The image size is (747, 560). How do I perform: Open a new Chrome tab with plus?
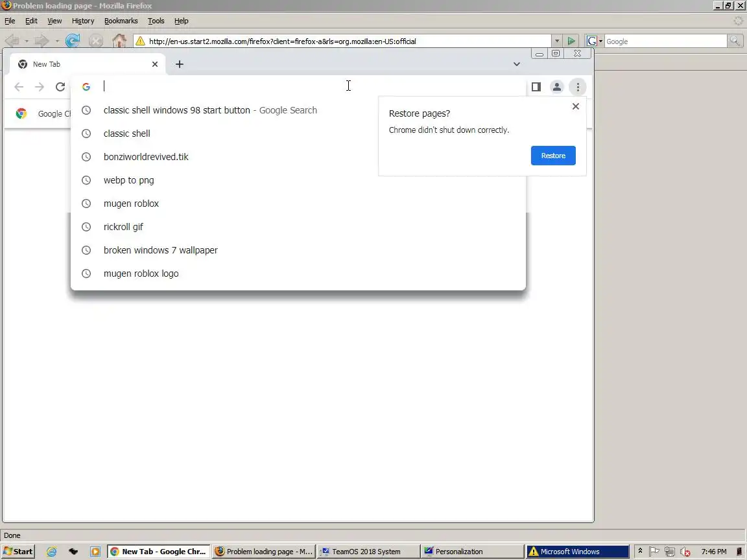coord(179,64)
